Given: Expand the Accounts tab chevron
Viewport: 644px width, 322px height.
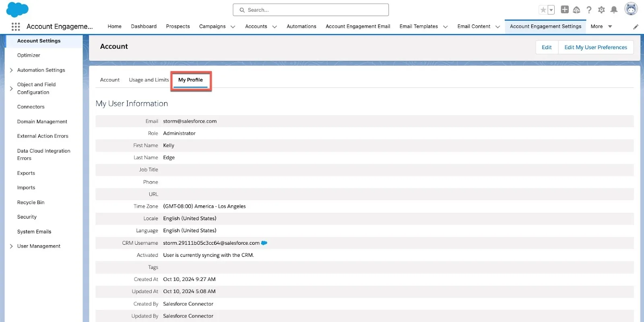Looking at the screenshot, I should click(x=275, y=27).
